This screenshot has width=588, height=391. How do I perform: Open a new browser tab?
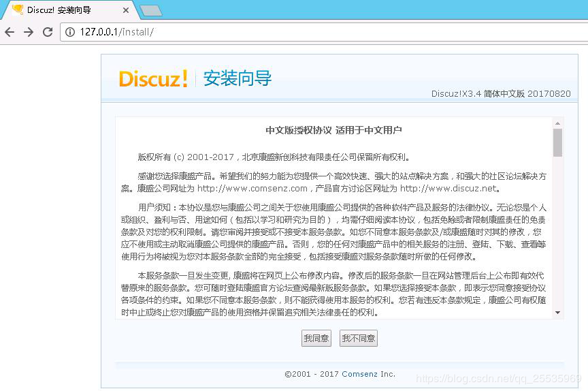coord(151,10)
